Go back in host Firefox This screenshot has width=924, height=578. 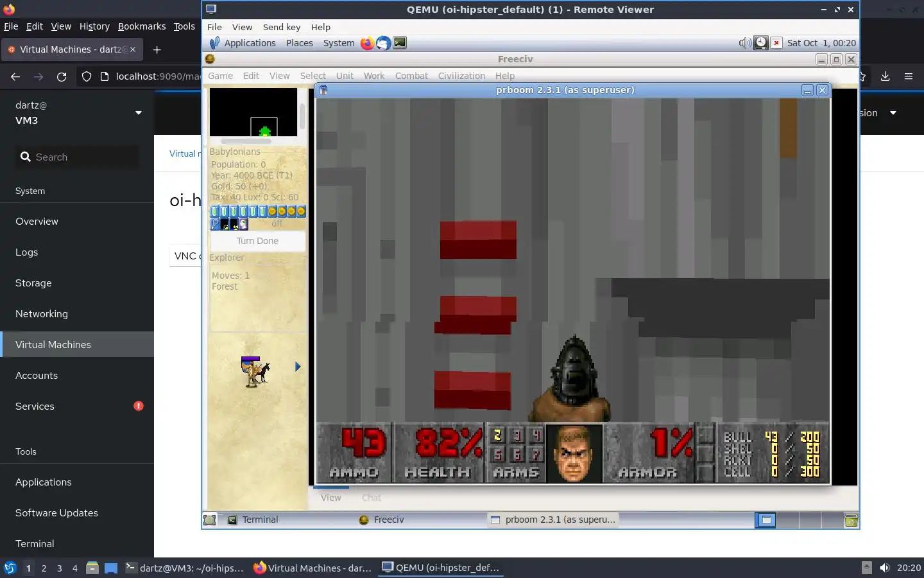pos(15,76)
